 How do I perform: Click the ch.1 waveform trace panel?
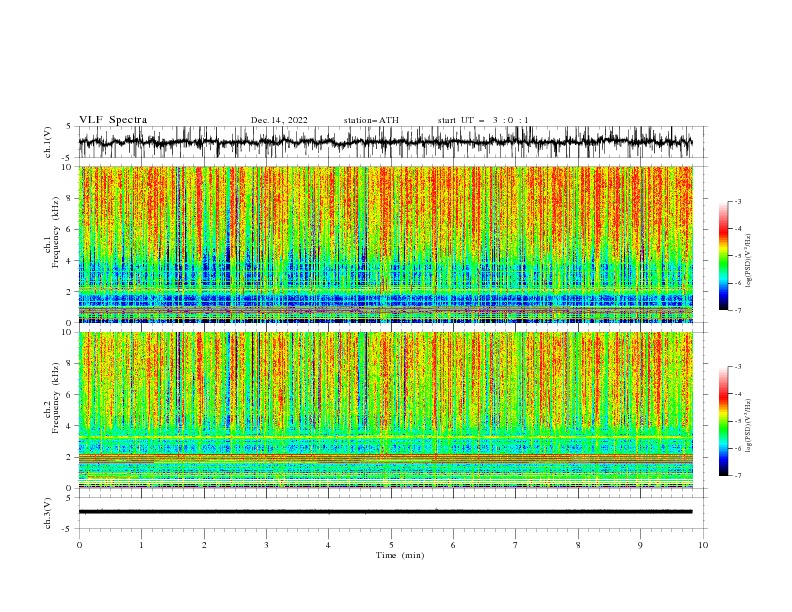393,142
